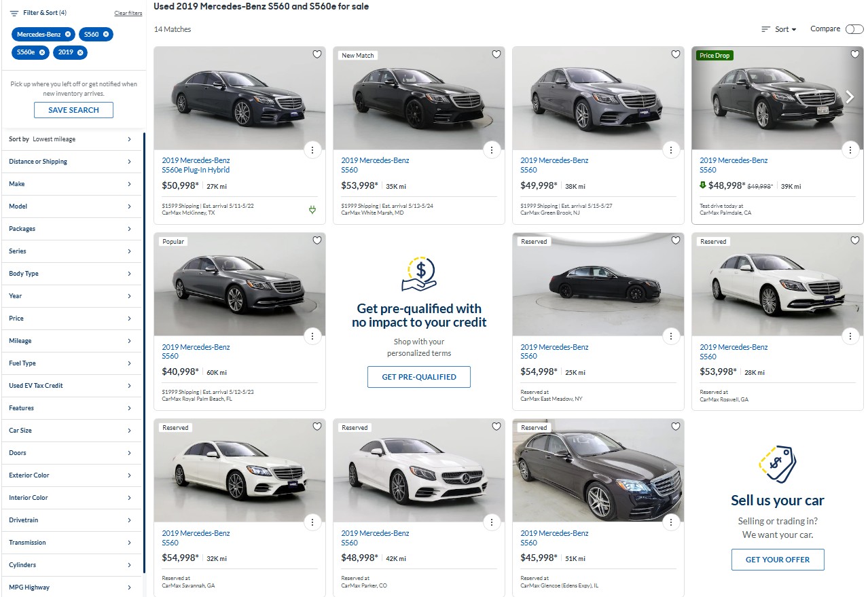Expand the Sort by Lowest mileage filter

71,139
